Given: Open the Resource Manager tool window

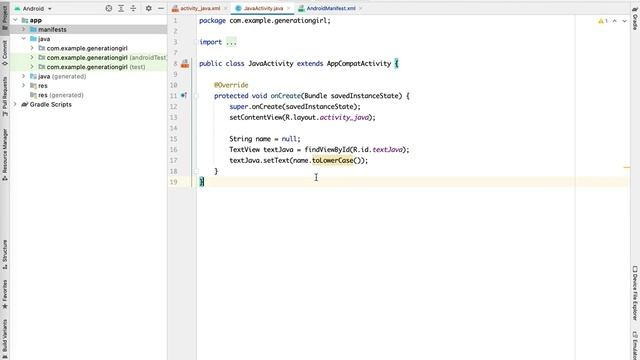Looking at the screenshot, I should click(x=4, y=155).
